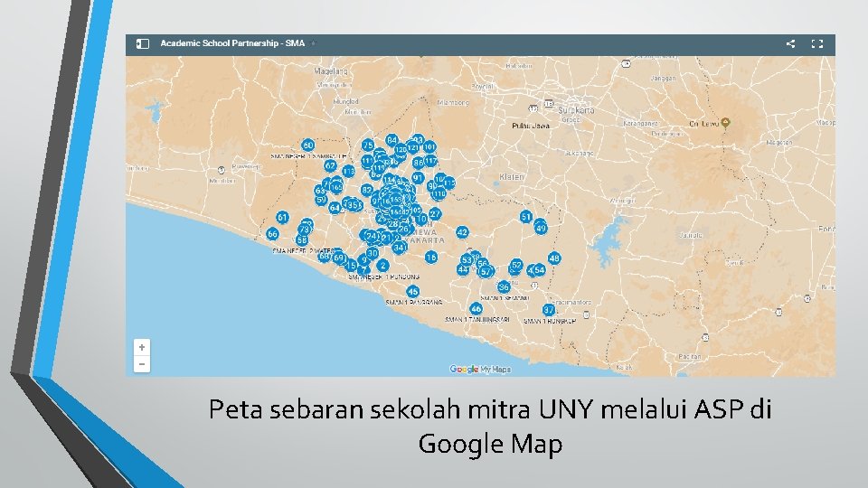868x488 pixels.
Task: Click the Surakarta city label
Action: (x=576, y=110)
